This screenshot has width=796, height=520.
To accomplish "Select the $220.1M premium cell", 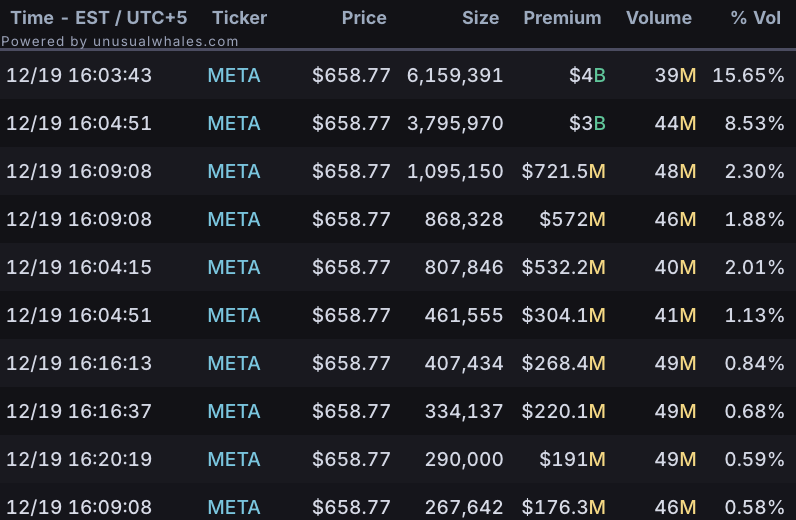I will (563, 411).
